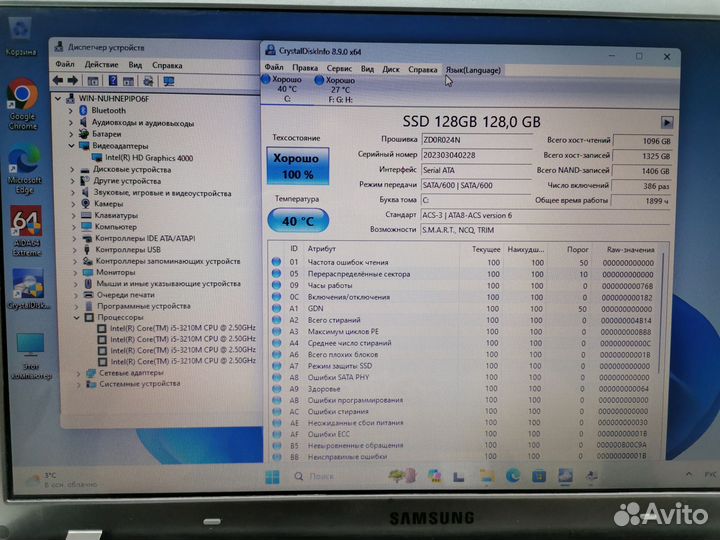
Task: Click the console tree pane icon in Device Manager toolbar
Action: click(93, 81)
